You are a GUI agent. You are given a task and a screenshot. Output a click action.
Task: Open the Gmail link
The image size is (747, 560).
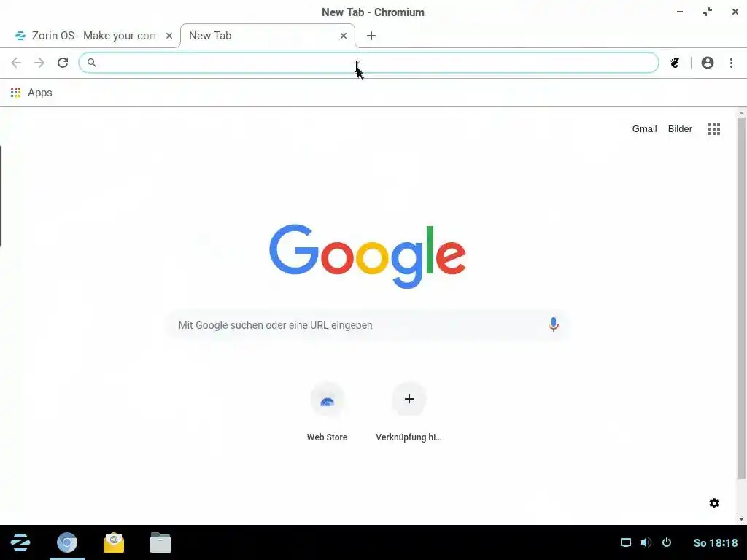tap(645, 129)
